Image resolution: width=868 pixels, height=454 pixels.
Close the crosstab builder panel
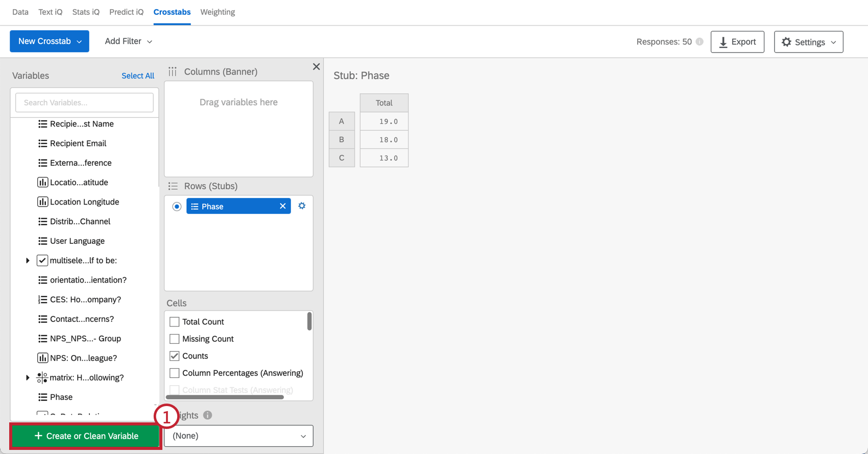click(x=316, y=67)
